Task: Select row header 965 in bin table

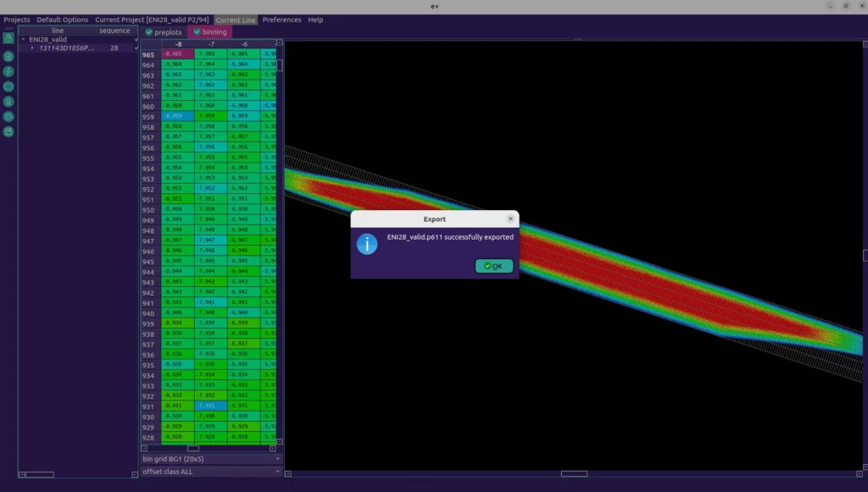Action: [147, 55]
